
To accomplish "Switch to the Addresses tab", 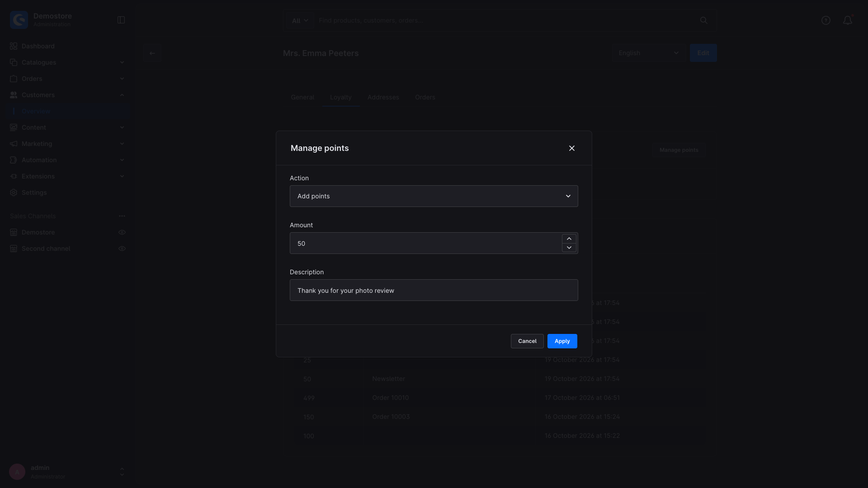I will (x=383, y=97).
